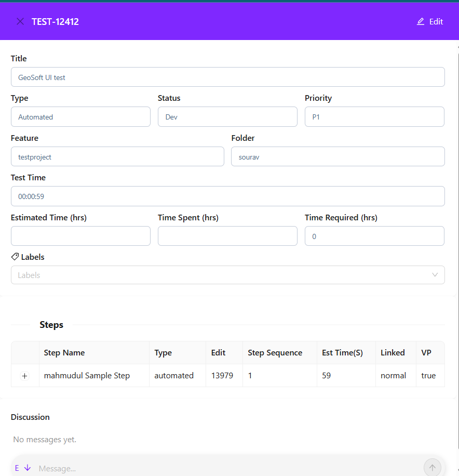
Task: Click the pencil Edit button in header
Action: (429, 21)
